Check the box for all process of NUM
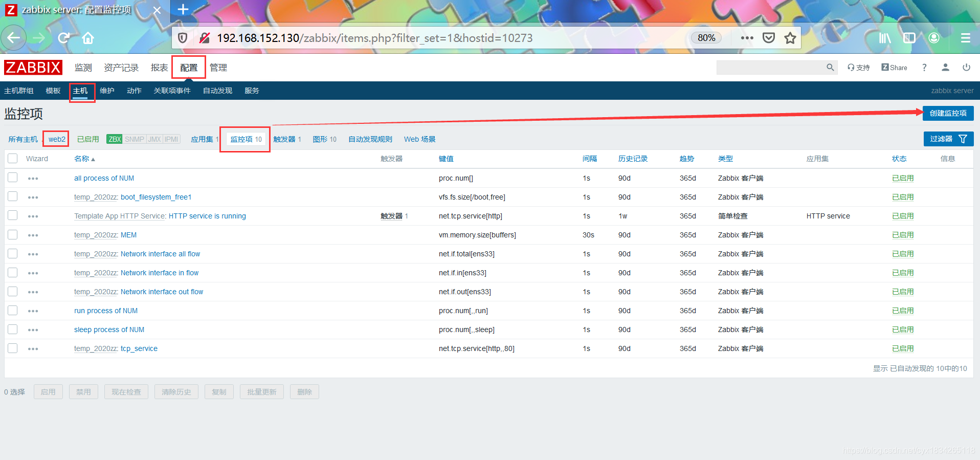The width and height of the screenshot is (980, 460). coord(13,178)
